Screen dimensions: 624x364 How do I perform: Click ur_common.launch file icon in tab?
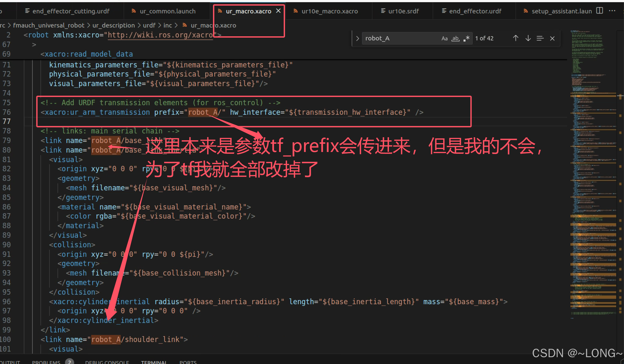tap(134, 11)
